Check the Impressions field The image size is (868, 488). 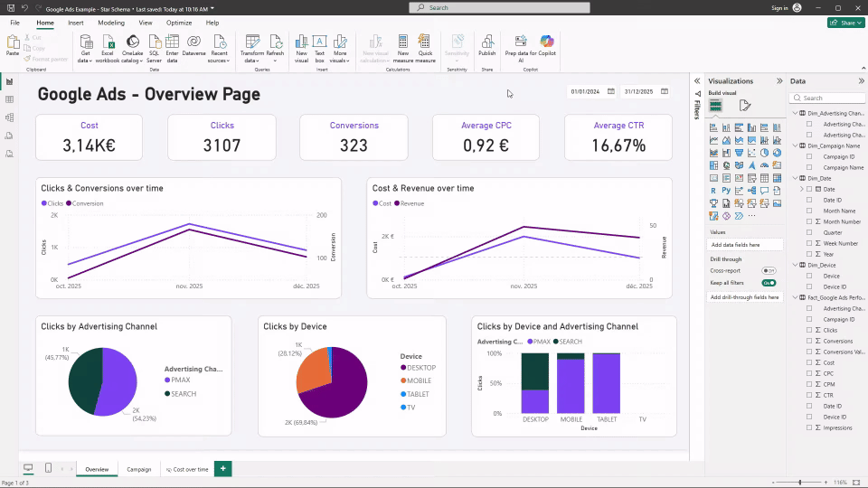coord(809,427)
